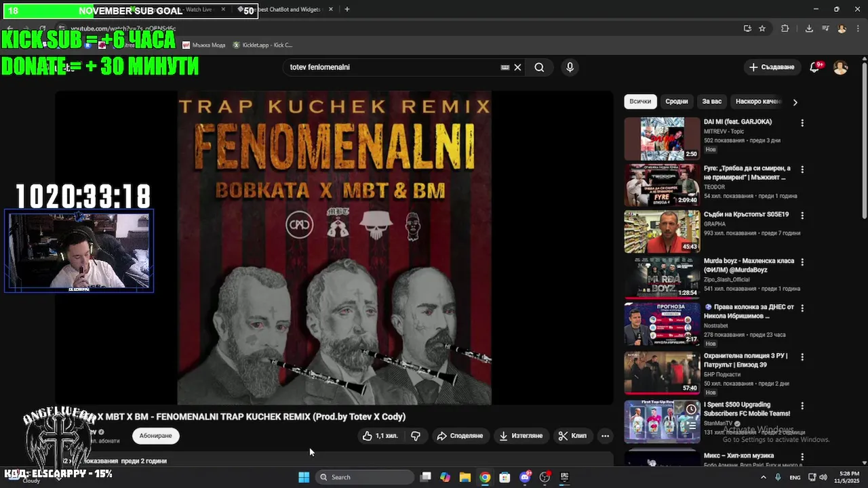Open options menu for Права колонка video
868x488 pixels.
pyautogui.click(x=802, y=308)
